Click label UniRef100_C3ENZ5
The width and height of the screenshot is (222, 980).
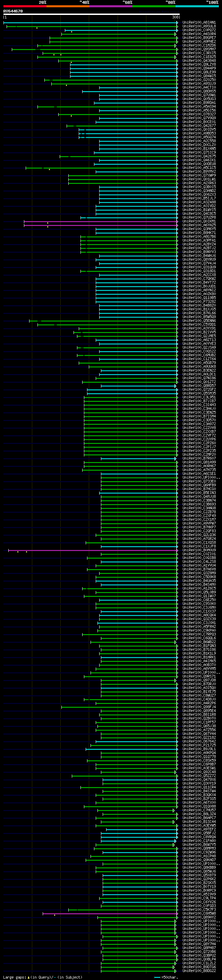199,412
